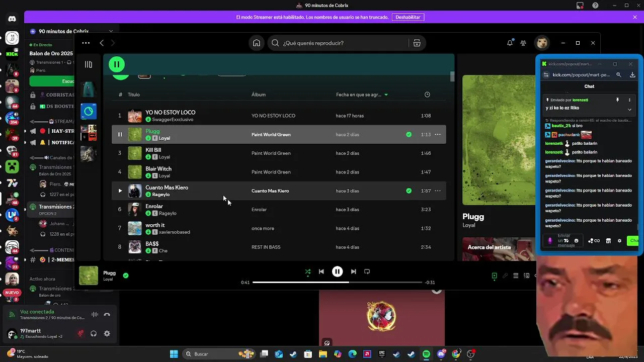Open Spotify notifications bell
The image size is (644, 362).
(510, 43)
